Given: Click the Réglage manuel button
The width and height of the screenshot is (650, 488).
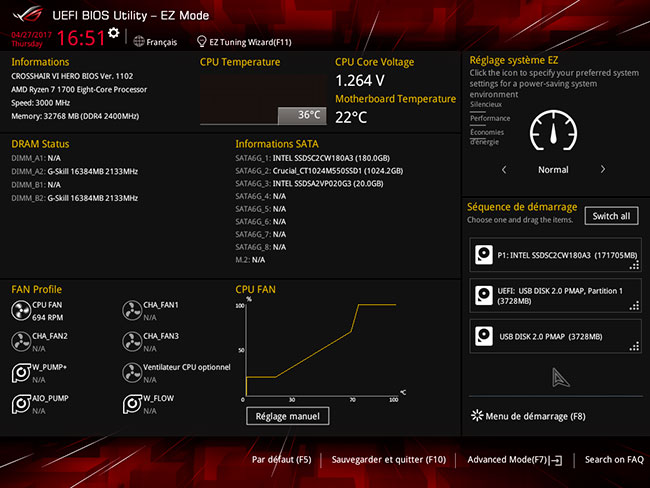Looking at the screenshot, I should click(287, 416).
